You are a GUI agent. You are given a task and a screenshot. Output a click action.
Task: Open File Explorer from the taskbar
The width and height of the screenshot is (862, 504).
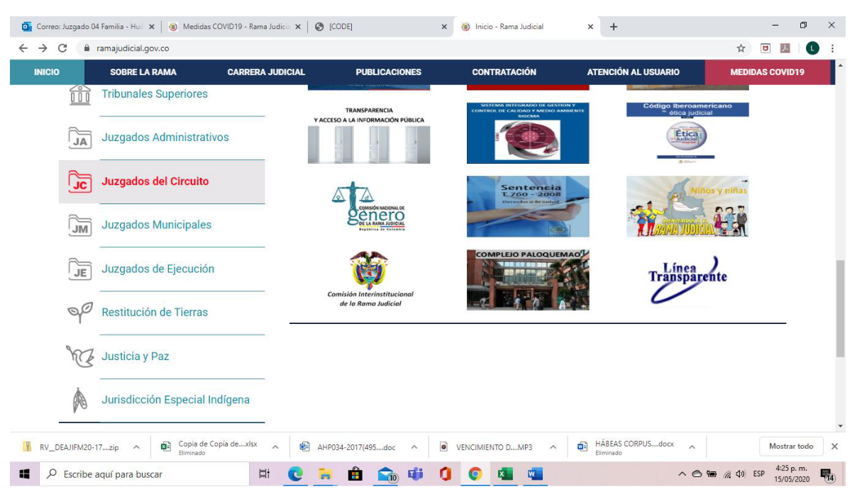(325, 474)
